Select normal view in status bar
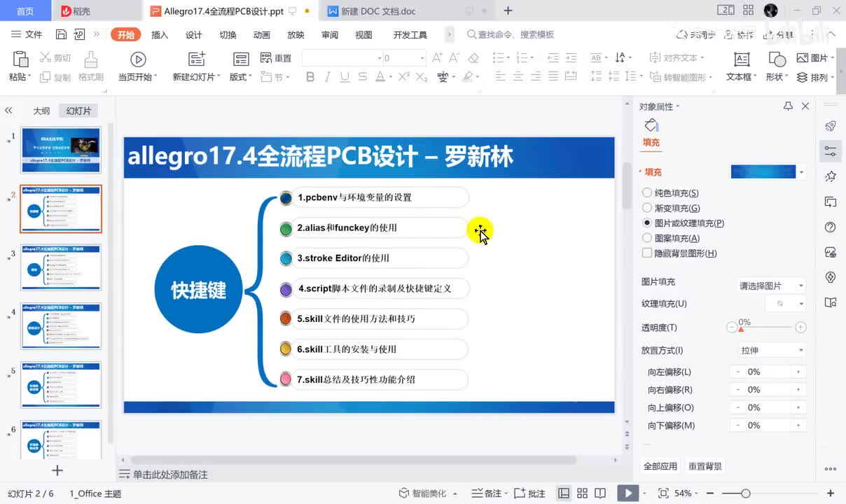This screenshot has height=504, width=846. 564,493
